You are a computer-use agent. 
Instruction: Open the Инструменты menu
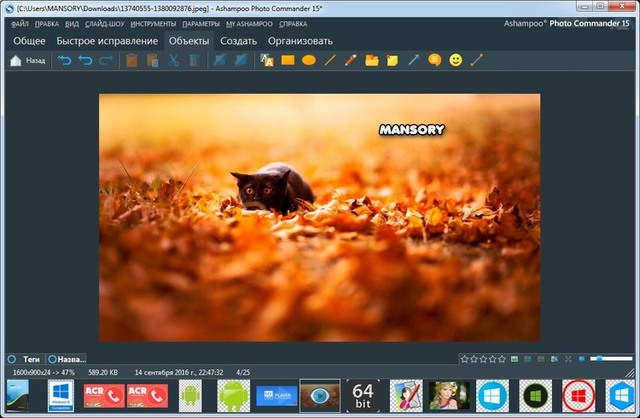152,23
